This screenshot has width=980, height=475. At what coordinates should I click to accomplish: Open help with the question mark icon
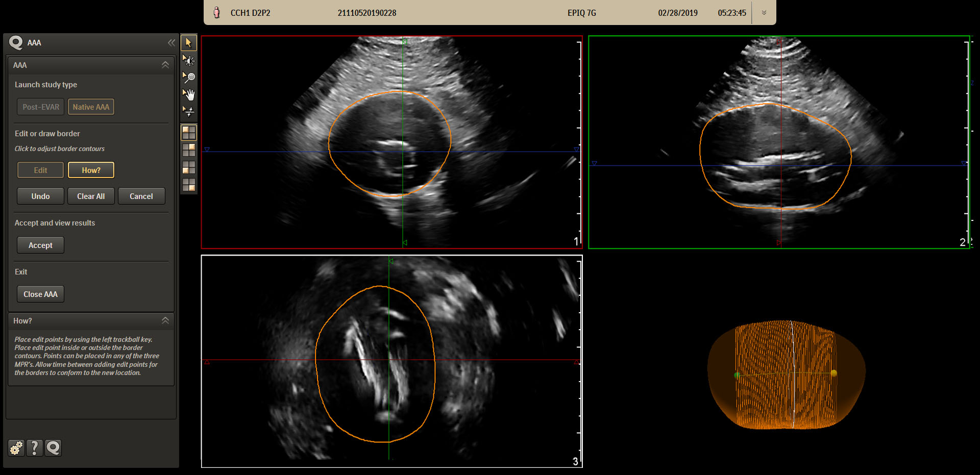tap(34, 448)
